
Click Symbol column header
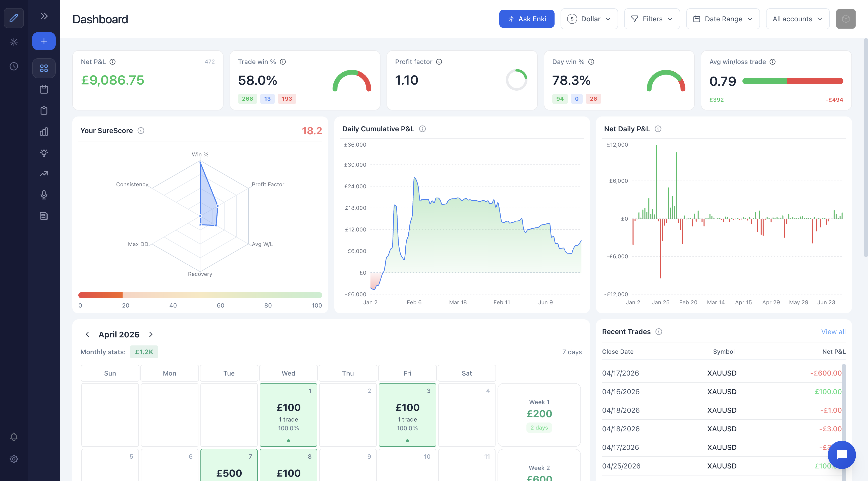click(x=724, y=352)
